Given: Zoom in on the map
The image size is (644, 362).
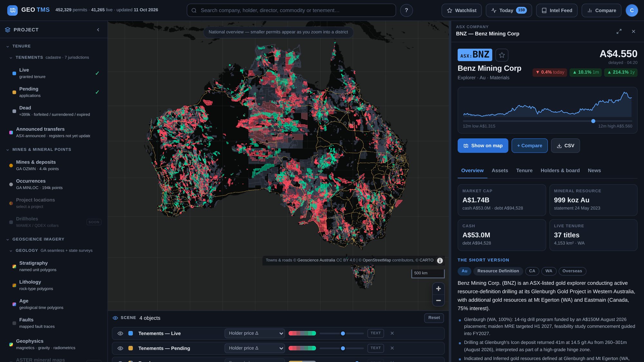Looking at the screenshot, I should pyautogui.click(x=438, y=289).
